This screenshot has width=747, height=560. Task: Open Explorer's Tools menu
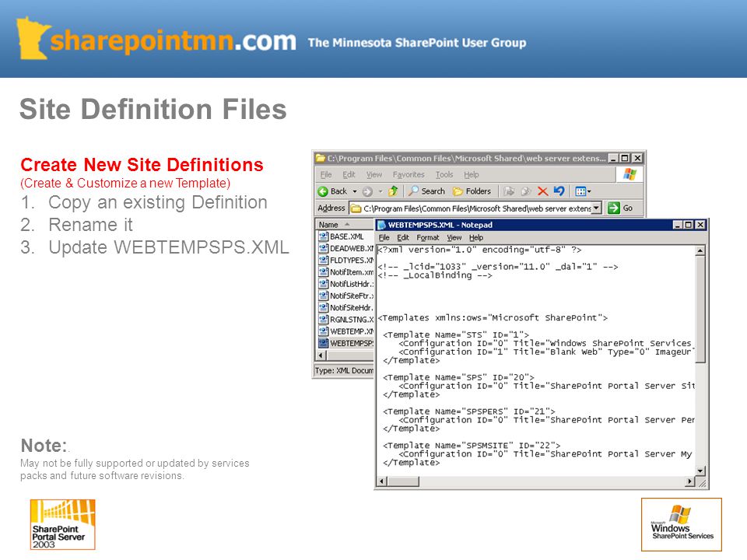pos(444,175)
